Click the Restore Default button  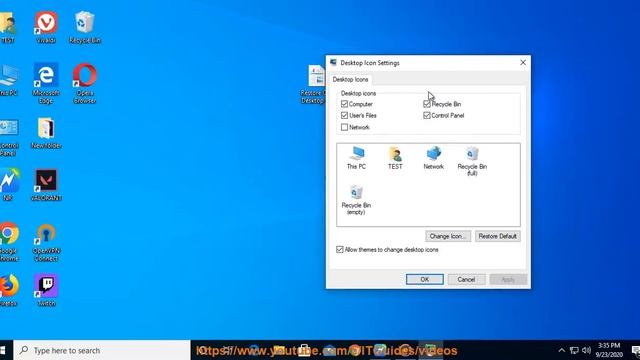[x=498, y=236]
